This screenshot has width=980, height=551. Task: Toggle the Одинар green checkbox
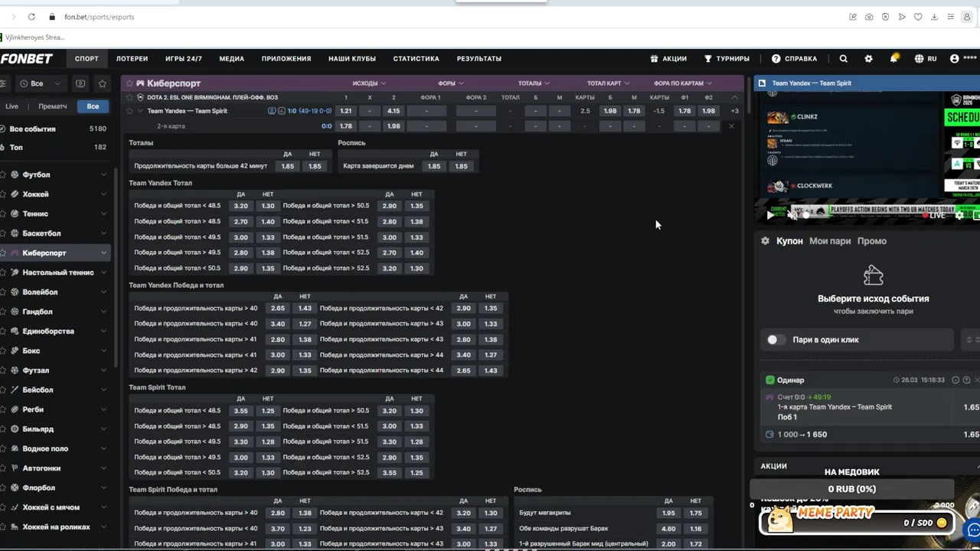click(769, 380)
